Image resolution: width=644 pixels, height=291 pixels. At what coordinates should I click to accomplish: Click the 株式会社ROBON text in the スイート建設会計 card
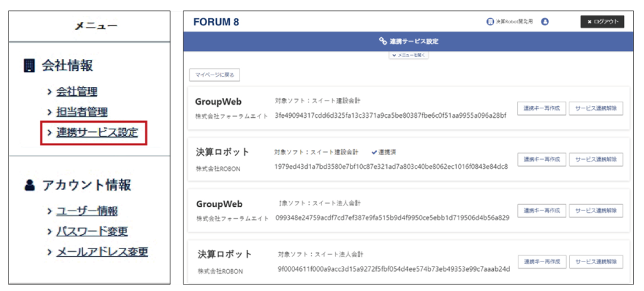click(218, 169)
